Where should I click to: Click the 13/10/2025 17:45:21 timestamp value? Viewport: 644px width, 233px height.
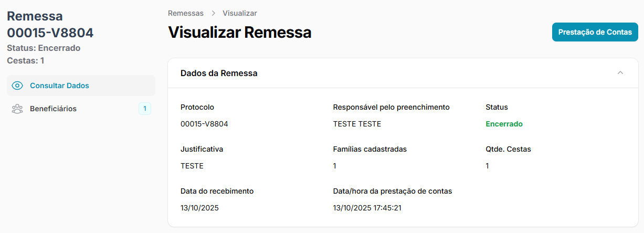pyautogui.click(x=367, y=208)
